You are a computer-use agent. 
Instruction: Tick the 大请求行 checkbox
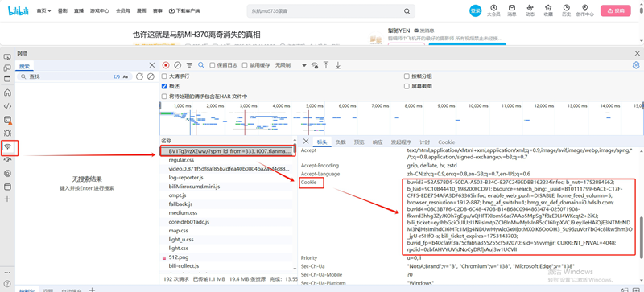164,76
